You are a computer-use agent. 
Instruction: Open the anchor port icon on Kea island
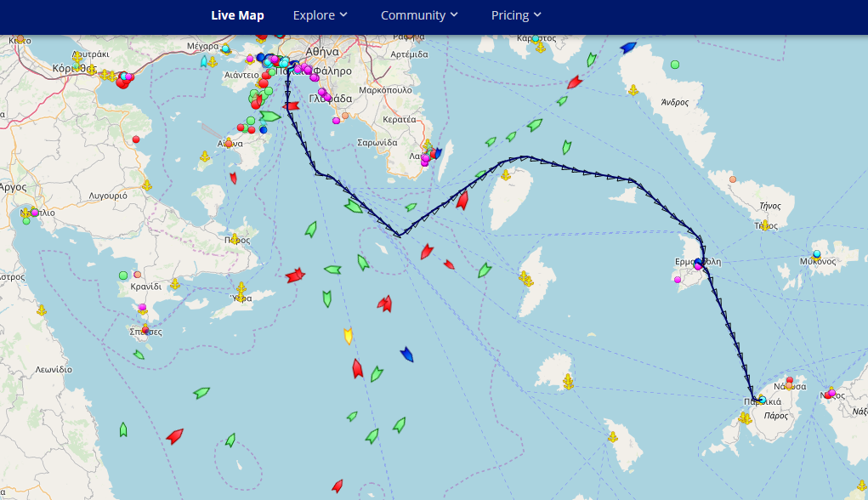tap(505, 175)
